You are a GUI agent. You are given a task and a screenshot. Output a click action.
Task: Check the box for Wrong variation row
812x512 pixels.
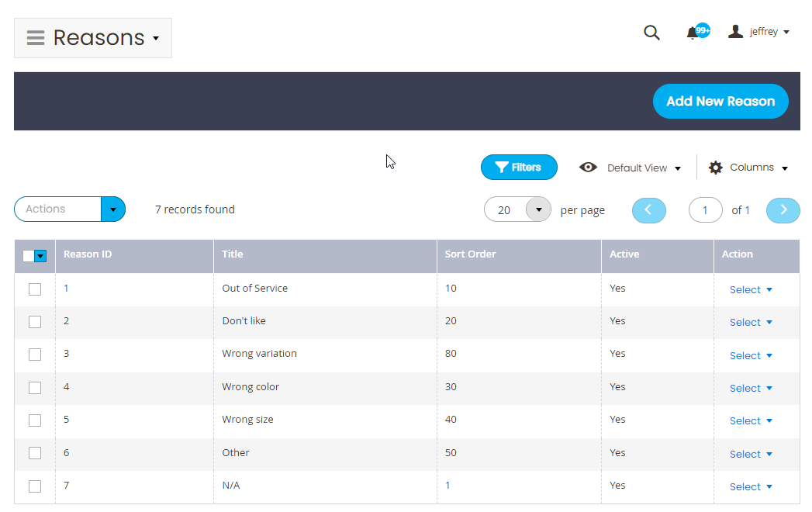[35, 355]
